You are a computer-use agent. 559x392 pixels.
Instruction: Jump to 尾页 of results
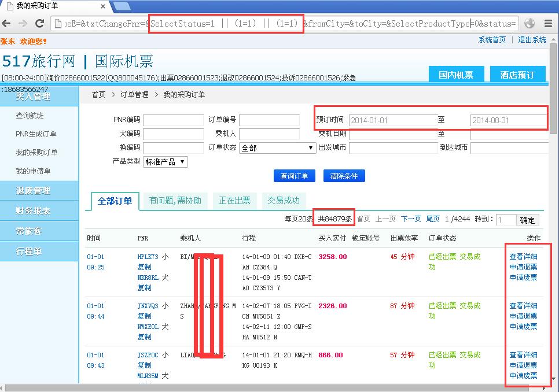(433, 219)
